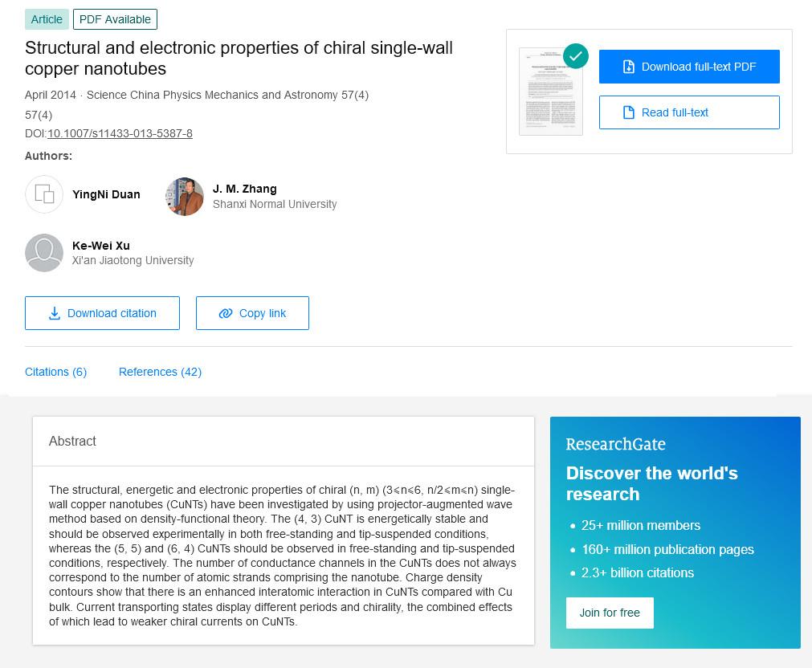Click the document icon beside Read full-text
812x668 pixels.
[x=628, y=112]
